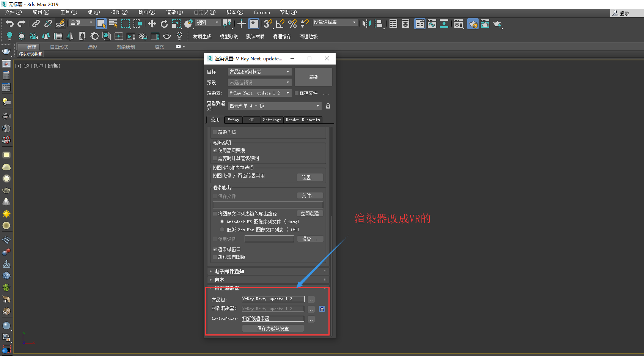
Task: Expand the 电子邮件通知 rollout
Action: tap(229, 271)
